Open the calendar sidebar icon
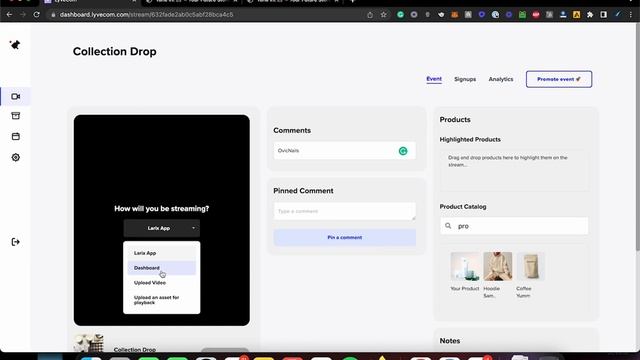This screenshot has height=360, width=640. 16,136
